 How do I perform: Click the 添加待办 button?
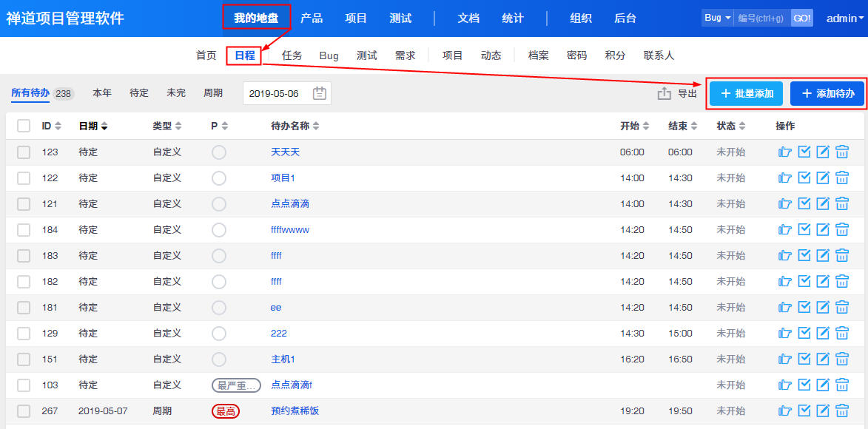click(827, 94)
